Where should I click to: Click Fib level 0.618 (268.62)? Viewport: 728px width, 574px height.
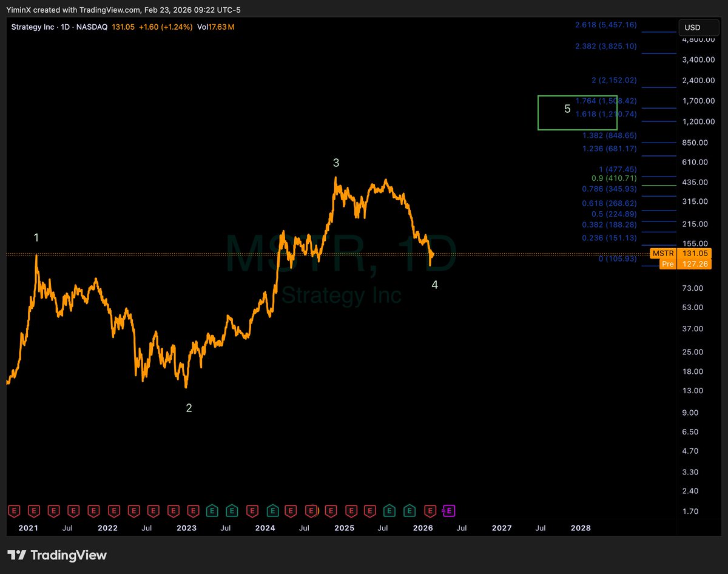pos(609,203)
